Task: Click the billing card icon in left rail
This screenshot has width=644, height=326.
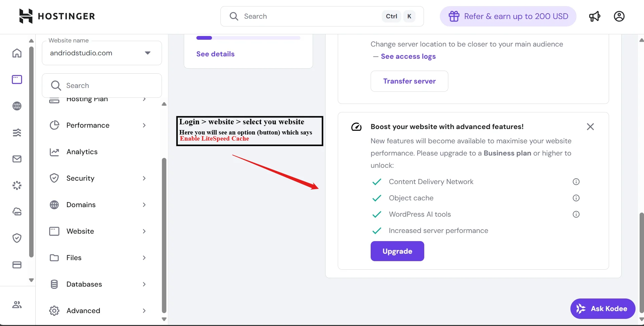Action: [x=17, y=265]
